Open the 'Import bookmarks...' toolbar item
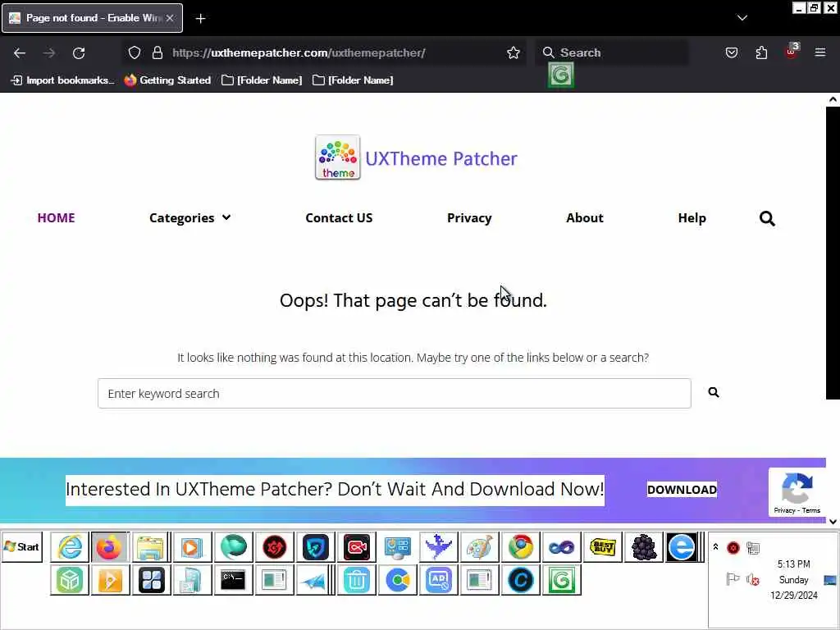Viewport: 840px width, 630px height. 62,80
